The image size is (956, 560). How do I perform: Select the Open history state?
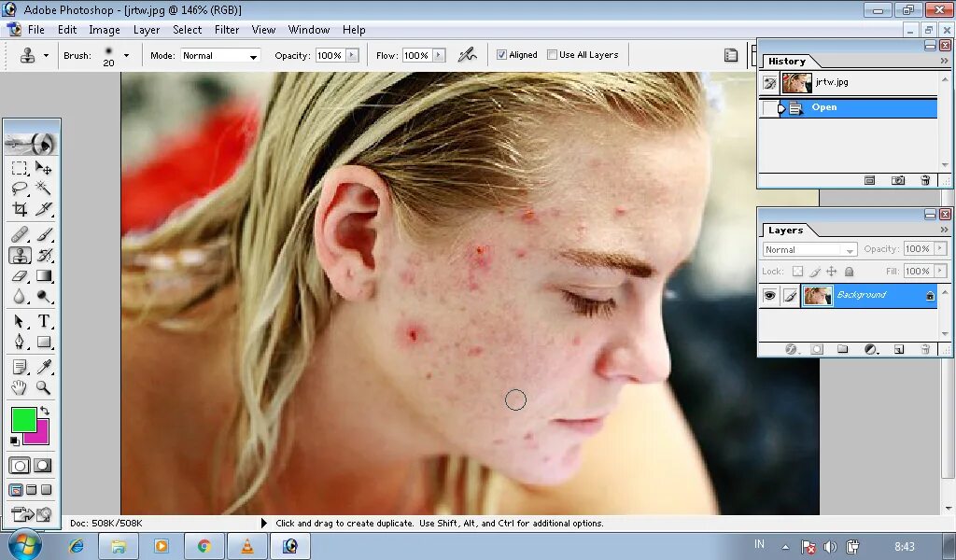click(x=849, y=108)
